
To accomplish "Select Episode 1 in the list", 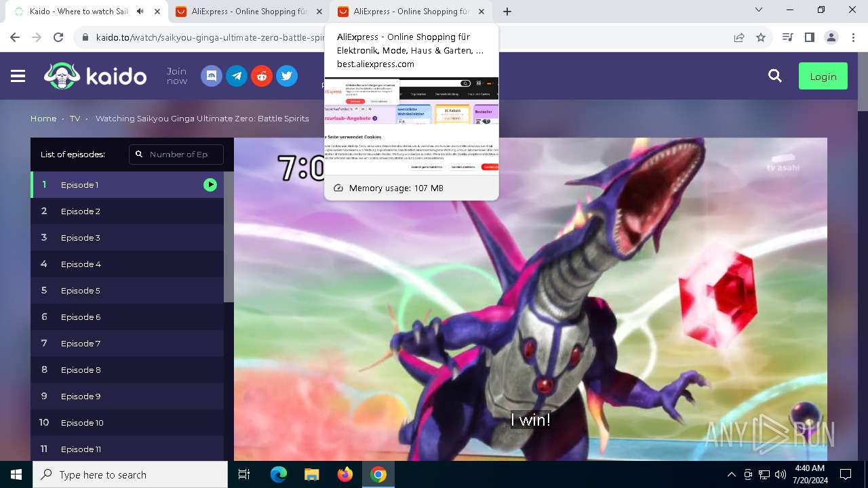I will pos(127,184).
